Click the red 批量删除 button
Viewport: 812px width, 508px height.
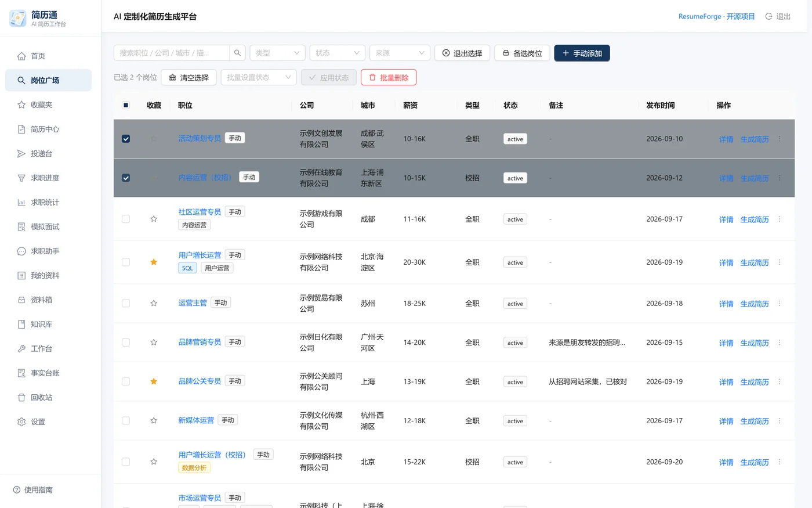click(x=389, y=77)
